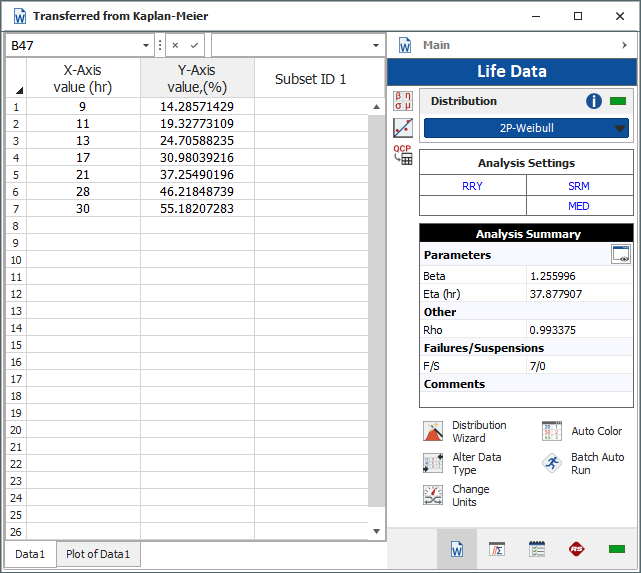Click the Alter Data Type icon
This screenshot has width=641, height=573.
[433, 464]
